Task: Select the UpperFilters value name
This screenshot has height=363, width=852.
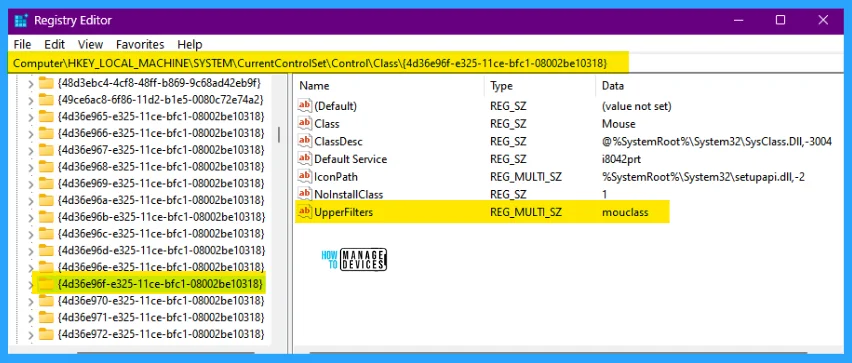Action: click(344, 212)
